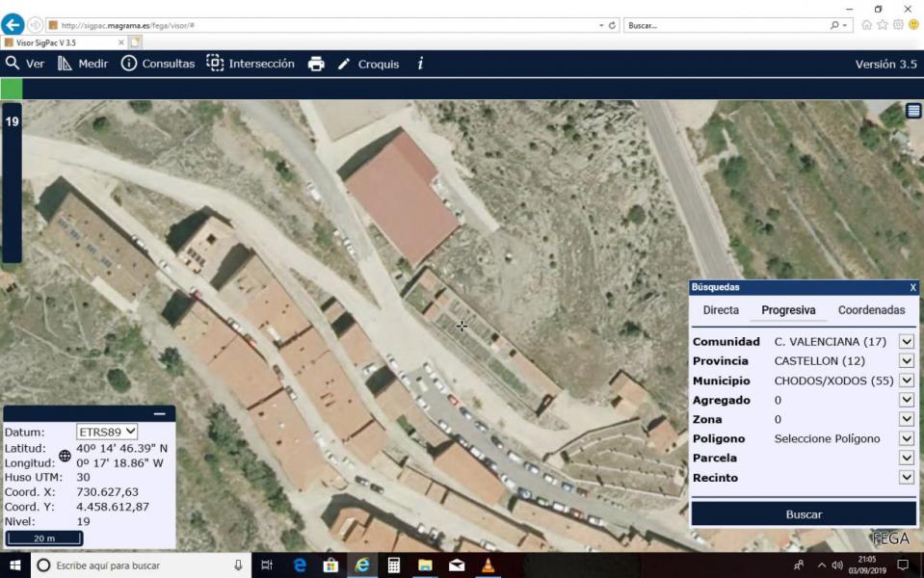Click the printer icon in toolbar
Image resolution: width=924 pixels, height=578 pixels.
point(316,64)
